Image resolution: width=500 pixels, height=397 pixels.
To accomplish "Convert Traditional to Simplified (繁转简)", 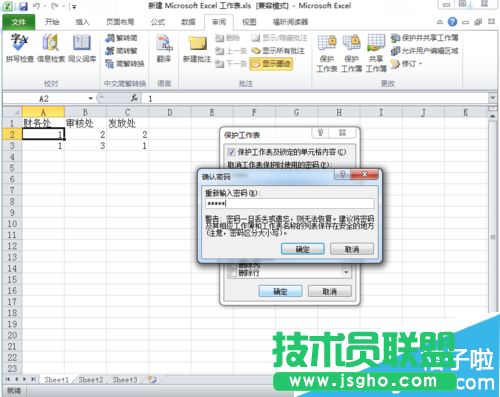I will tap(121, 38).
